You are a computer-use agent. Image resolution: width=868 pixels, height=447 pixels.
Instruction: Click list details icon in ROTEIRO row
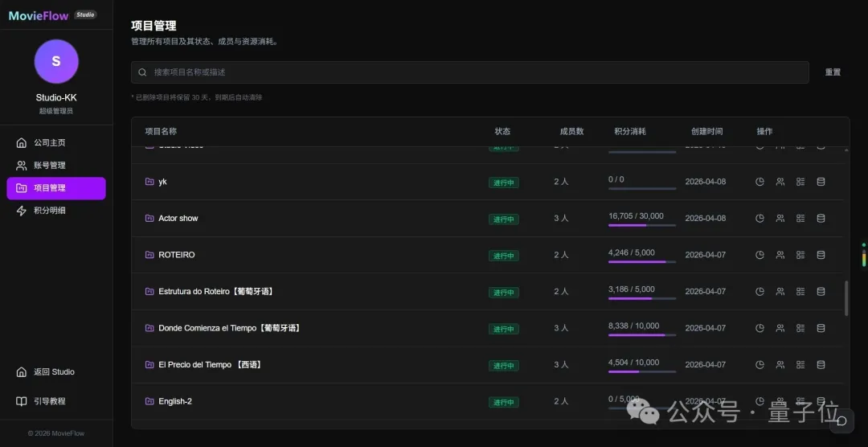tap(800, 255)
